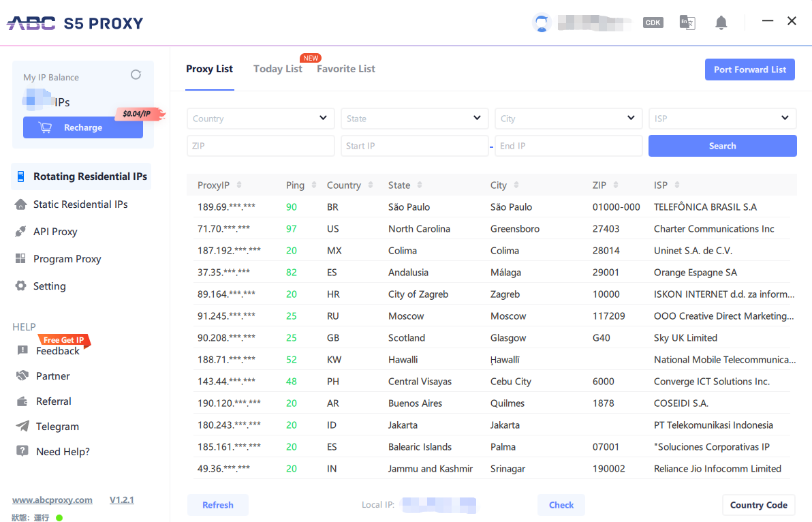Click the Need Help question icon
The image size is (812, 522).
(x=22, y=451)
